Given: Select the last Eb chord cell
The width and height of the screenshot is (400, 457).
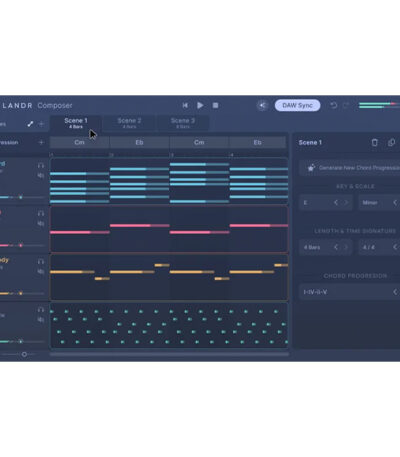Looking at the screenshot, I should 257,142.
